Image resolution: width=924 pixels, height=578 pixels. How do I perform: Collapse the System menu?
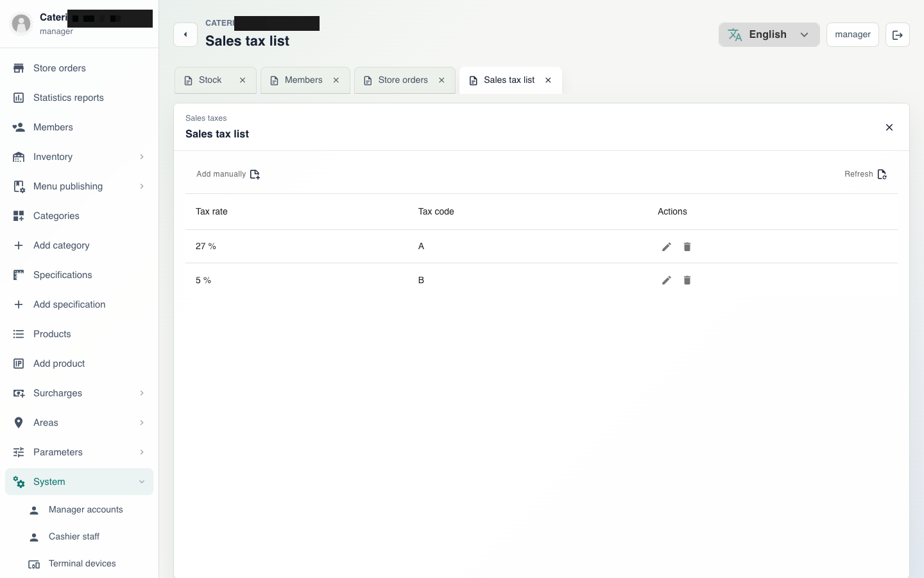(80, 482)
